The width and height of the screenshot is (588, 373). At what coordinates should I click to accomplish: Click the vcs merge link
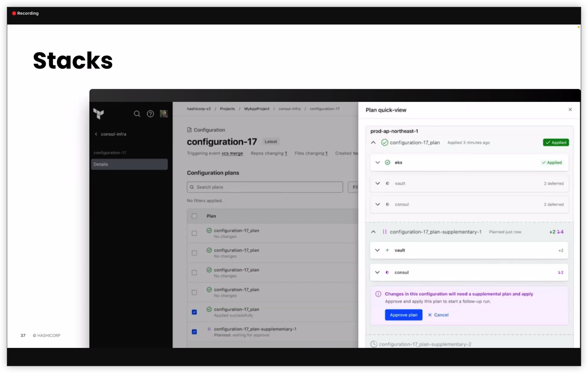232,153
